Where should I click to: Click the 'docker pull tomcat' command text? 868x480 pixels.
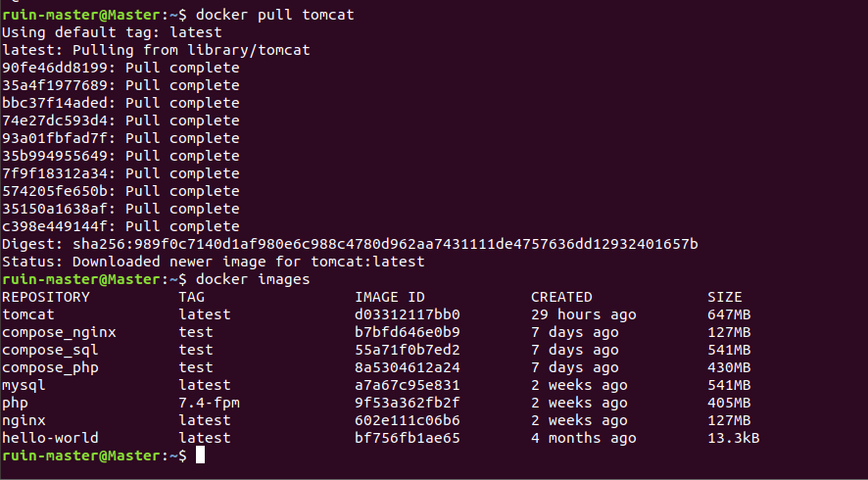point(275,15)
